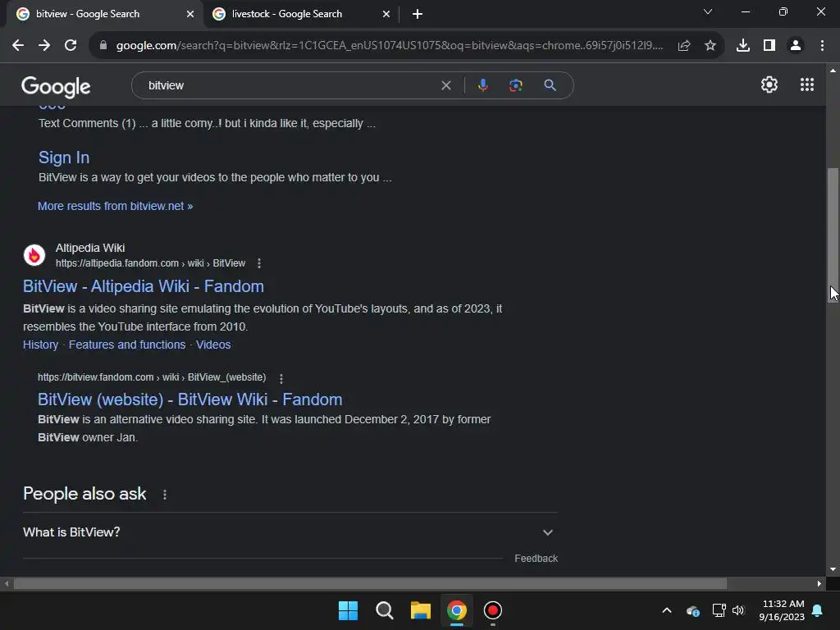Open Chrome downloads
Image resolution: width=840 pixels, height=630 pixels.
click(743, 46)
